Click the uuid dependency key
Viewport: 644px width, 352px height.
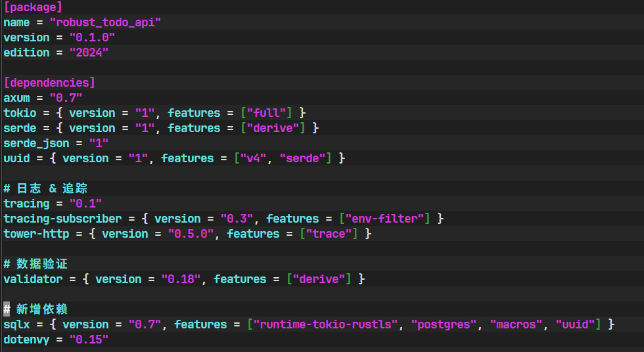click(x=16, y=158)
